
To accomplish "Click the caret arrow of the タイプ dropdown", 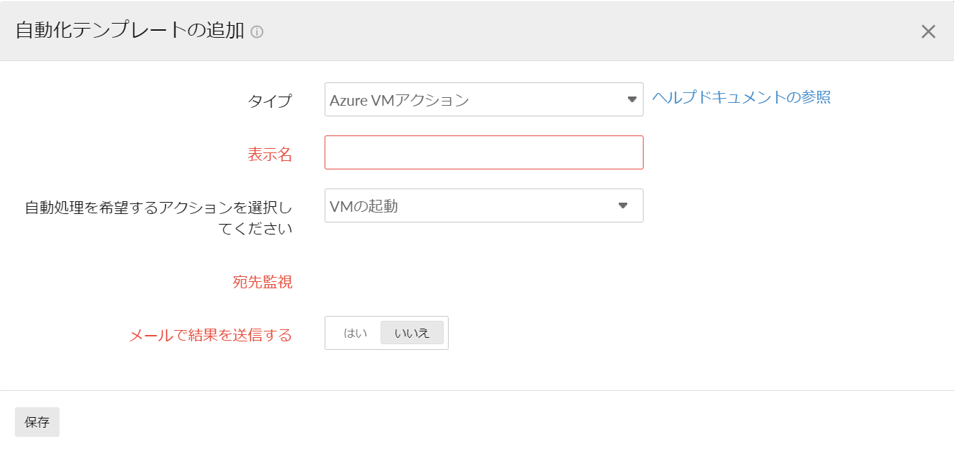I will point(631,99).
